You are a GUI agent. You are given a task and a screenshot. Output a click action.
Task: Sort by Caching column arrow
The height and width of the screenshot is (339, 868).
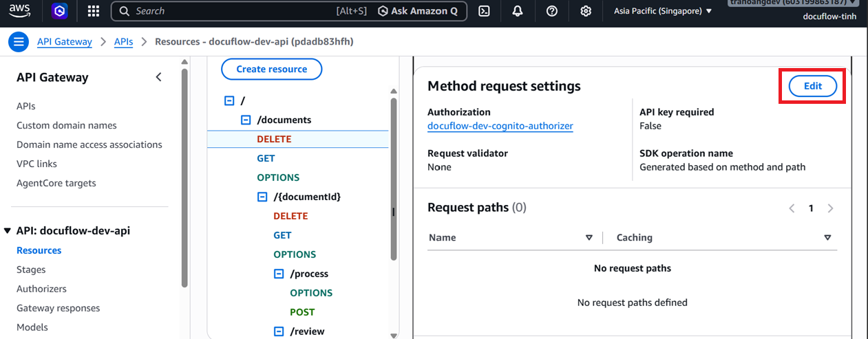pos(827,237)
